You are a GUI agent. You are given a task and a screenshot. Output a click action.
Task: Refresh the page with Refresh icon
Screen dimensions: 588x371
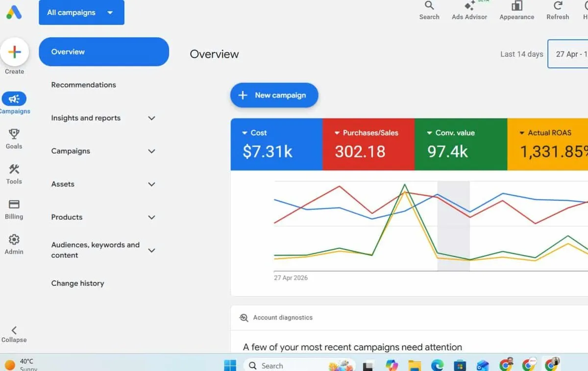pyautogui.click(x=558, y=6)
